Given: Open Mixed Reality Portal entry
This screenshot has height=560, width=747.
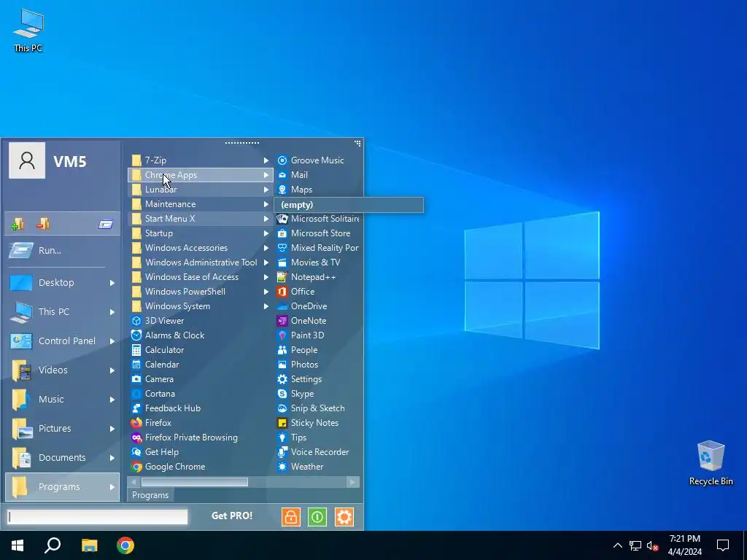Looking at the screenshot, I should (318, 248).
